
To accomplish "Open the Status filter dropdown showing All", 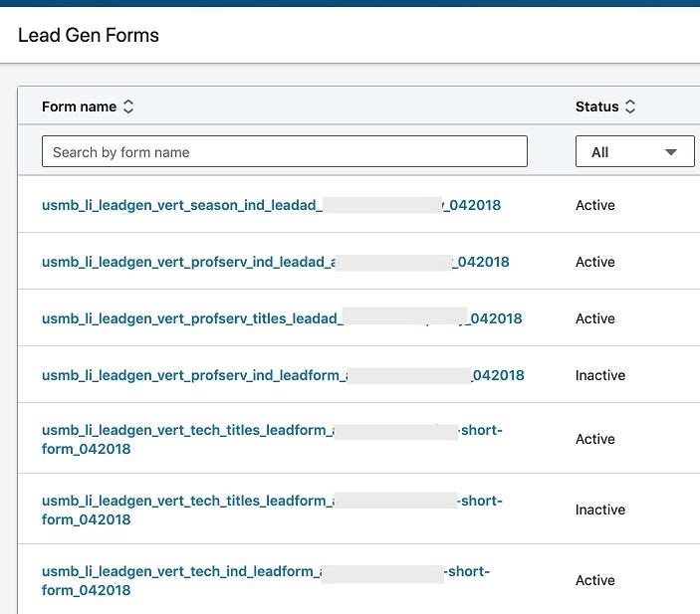I will click(x=634, y=152).
